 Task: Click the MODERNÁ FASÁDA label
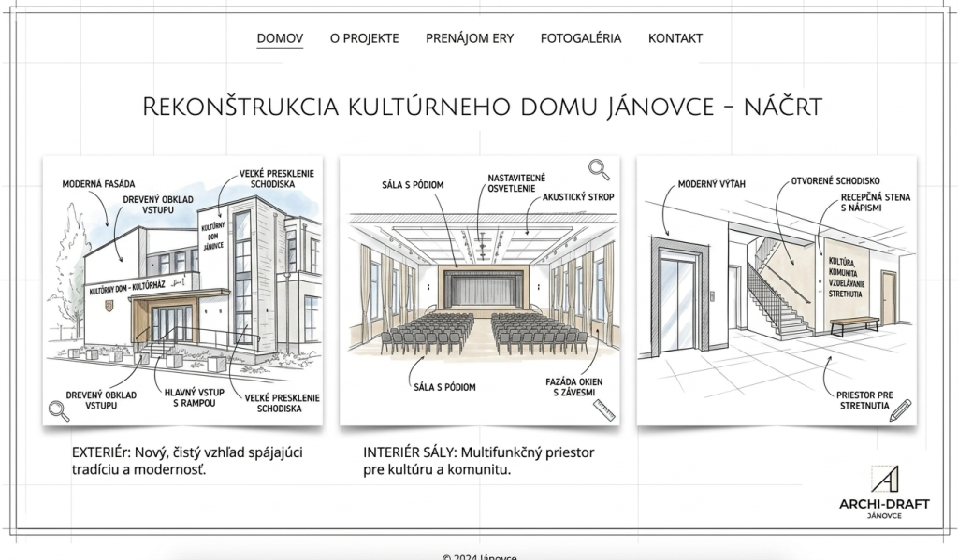click(98, 184)
